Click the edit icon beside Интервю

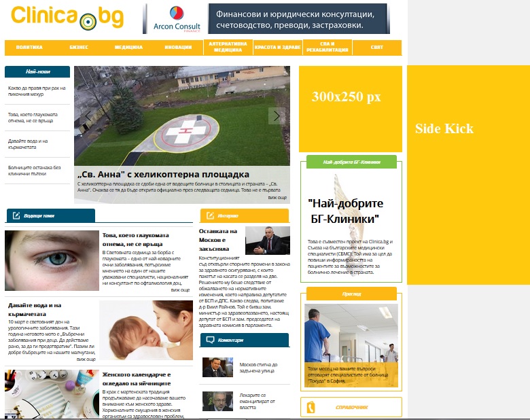pos(210,215)
